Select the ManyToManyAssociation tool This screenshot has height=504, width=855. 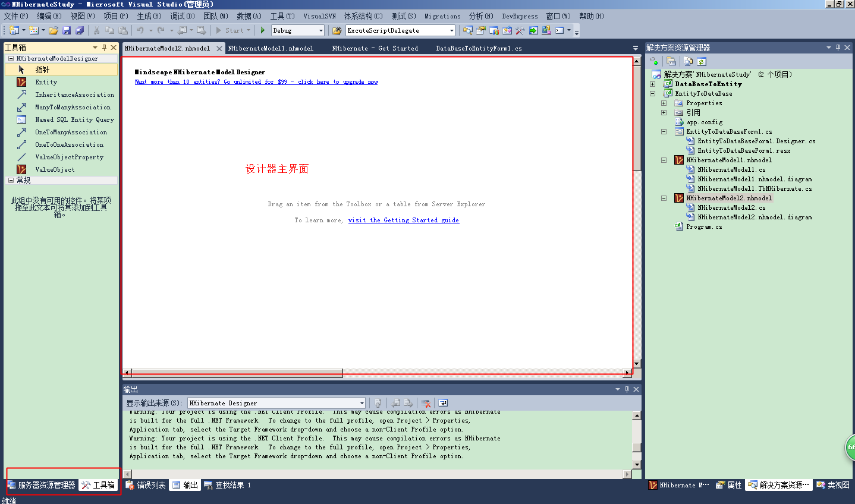pos(61,107)
